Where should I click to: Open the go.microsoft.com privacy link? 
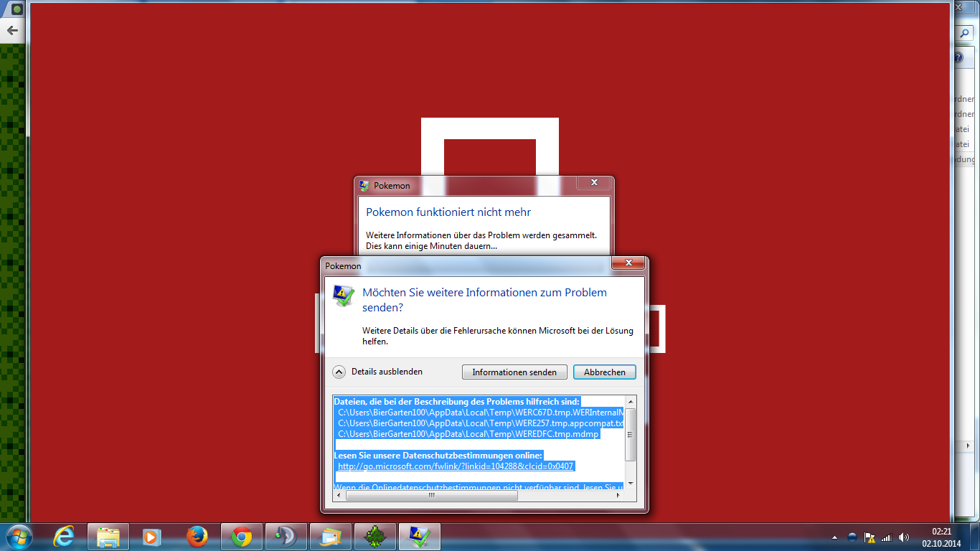pyautogui.click(x=456, y=466)
